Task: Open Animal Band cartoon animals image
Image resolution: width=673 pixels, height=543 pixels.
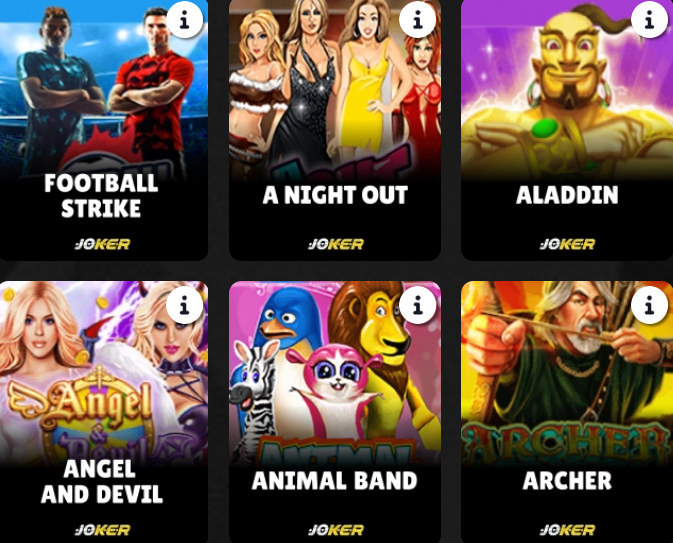Action: (335, 373)
